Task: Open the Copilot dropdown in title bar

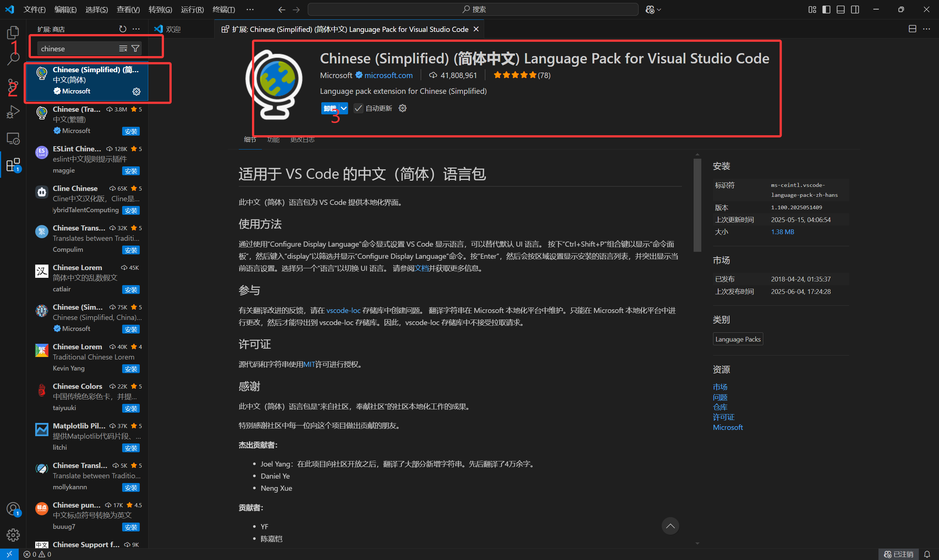Action: coord(653,10)
